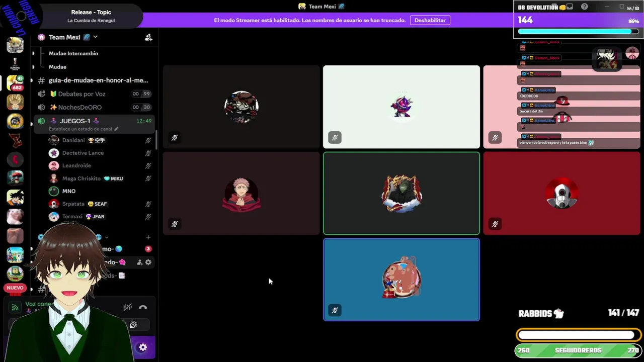Click the green Seguidorerds goal bar

[578, 350]
